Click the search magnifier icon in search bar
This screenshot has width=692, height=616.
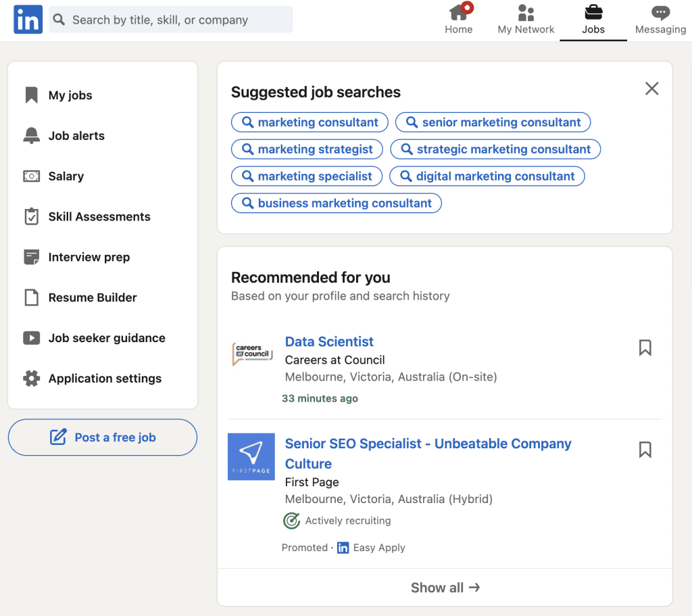click(59, 20)
